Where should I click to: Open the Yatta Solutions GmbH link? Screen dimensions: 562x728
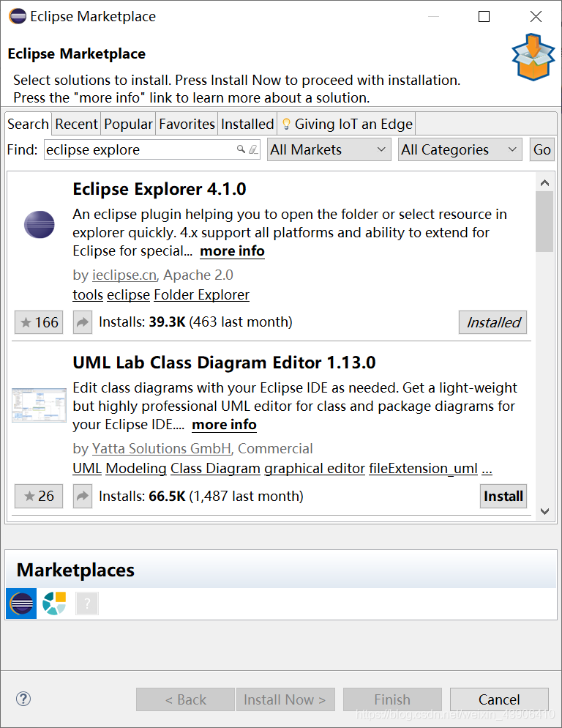(162, 448)
